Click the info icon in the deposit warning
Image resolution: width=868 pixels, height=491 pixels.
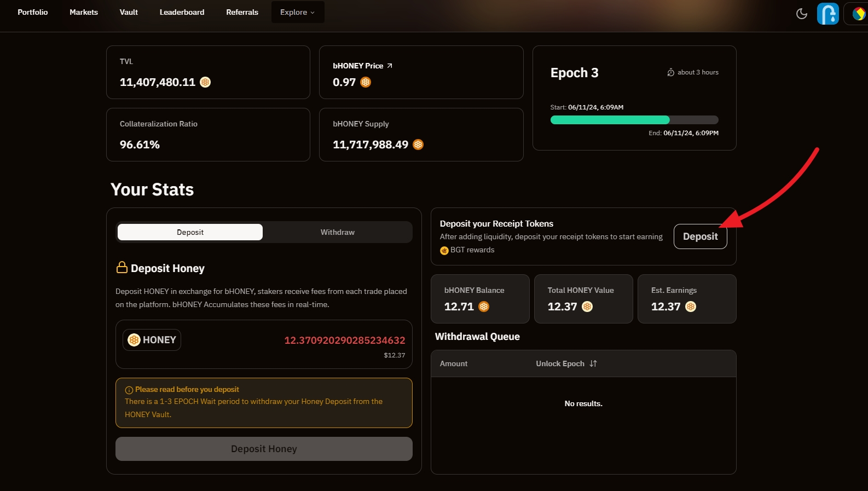pyautogui.click(x=129, y=390)
